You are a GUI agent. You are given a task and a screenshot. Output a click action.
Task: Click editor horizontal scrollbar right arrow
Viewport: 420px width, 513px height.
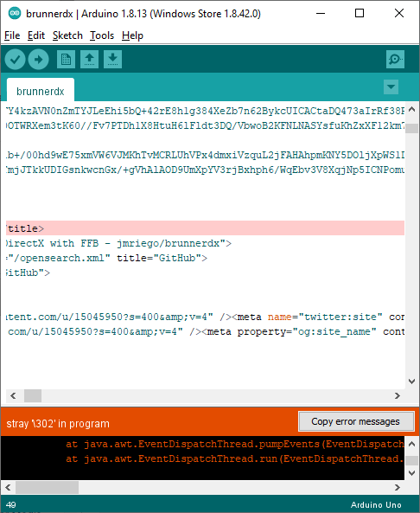398,396
